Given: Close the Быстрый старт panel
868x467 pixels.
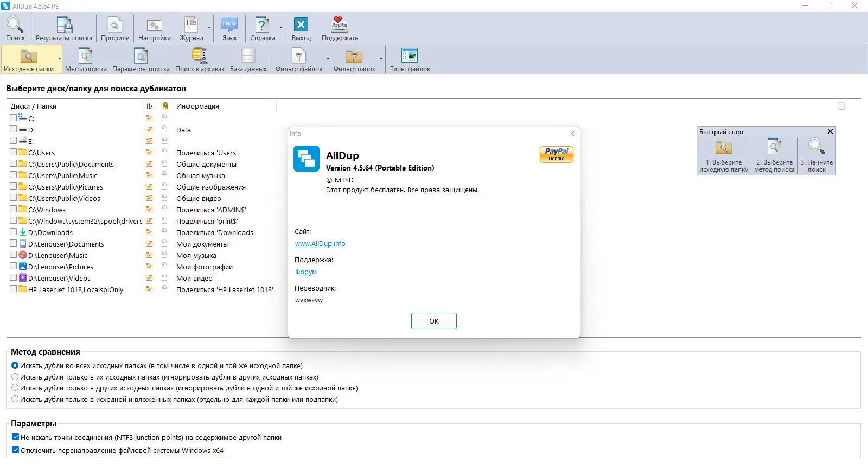Looking at the screenshot, I should coord(830,131).
